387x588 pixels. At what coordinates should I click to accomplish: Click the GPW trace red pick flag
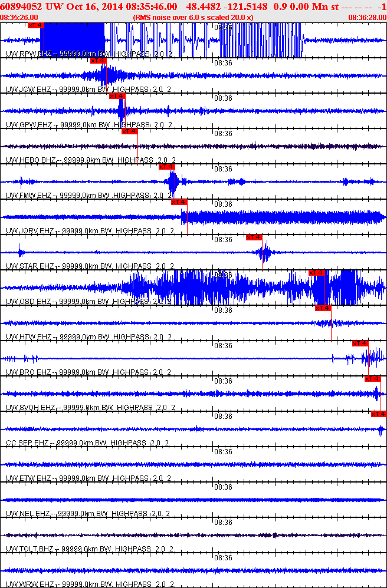click(117, 96)
